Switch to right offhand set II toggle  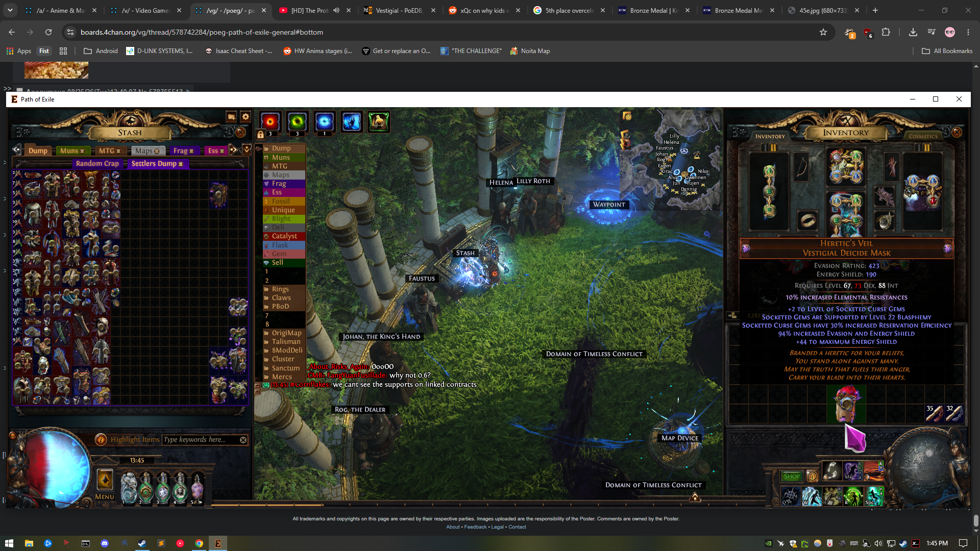(926, 147)
